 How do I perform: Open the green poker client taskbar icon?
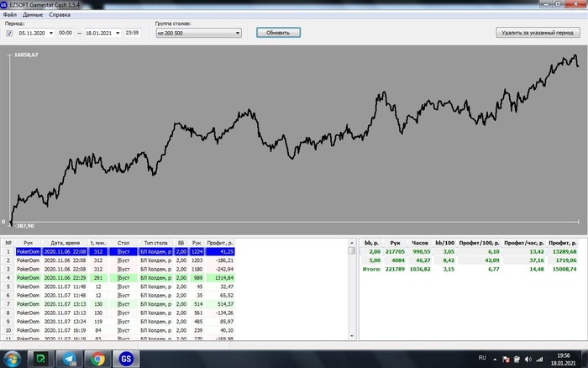tap(41, 359)
